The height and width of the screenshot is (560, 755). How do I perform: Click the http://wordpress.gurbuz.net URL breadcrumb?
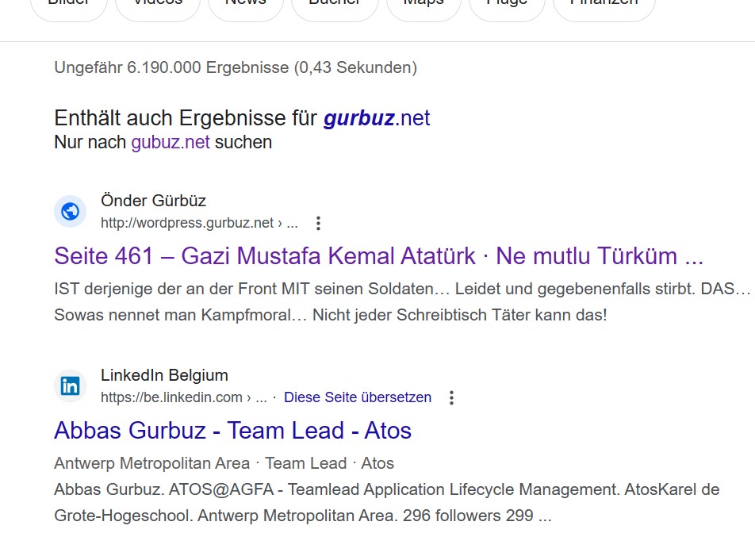pyautogui.click(x=199, y=223)
